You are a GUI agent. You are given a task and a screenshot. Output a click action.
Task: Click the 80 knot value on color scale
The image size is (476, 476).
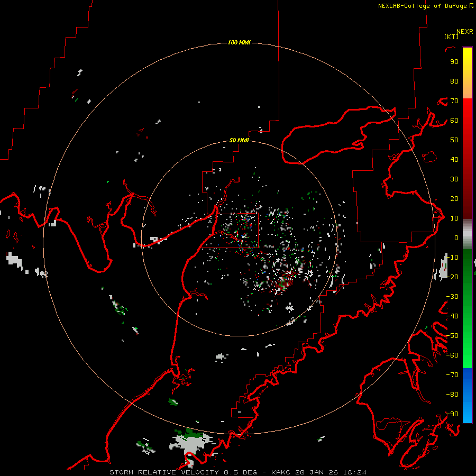click(454, 81)
